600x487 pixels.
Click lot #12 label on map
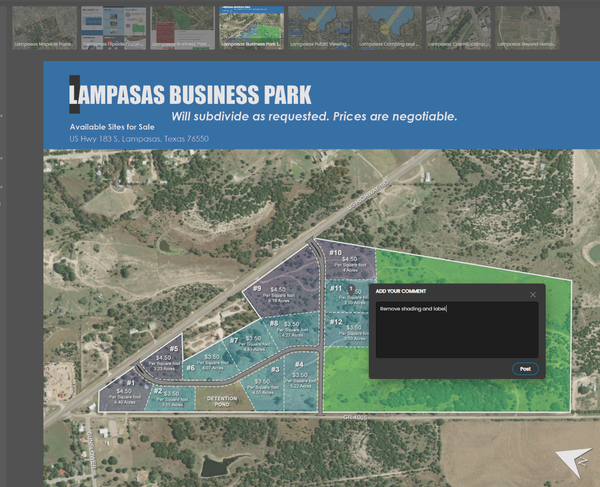pos(336,322)
